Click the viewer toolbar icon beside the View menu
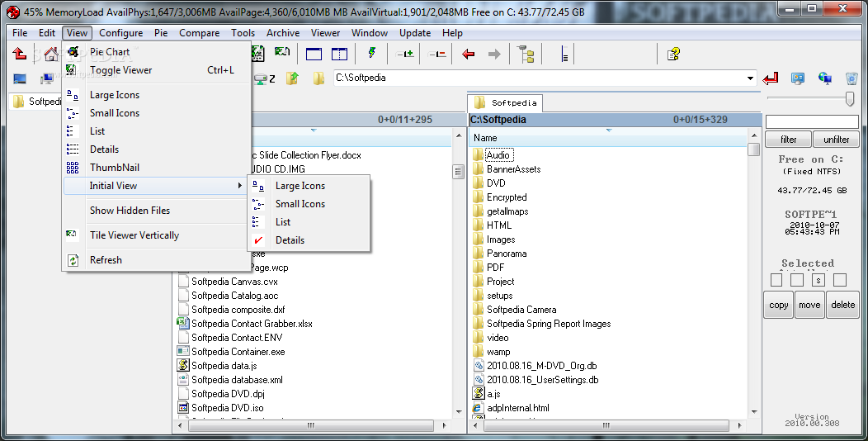The width and height of the screenshot is (868, 441). [257, 54]
